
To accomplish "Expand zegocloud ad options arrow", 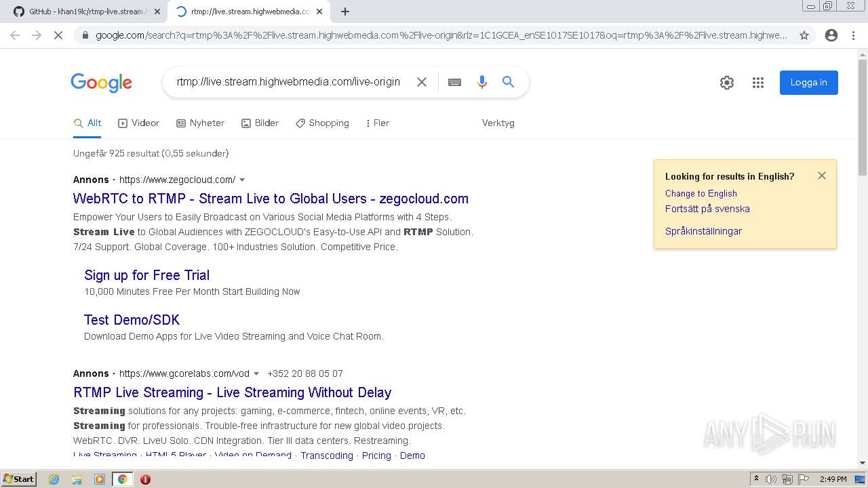I will (x=242, y=180).
